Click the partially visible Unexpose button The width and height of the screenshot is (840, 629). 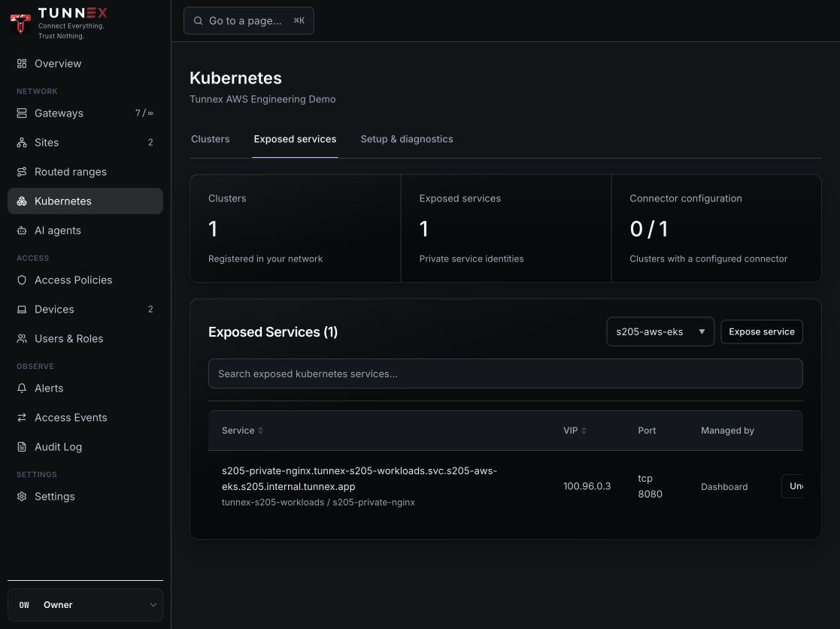(793, 486)
